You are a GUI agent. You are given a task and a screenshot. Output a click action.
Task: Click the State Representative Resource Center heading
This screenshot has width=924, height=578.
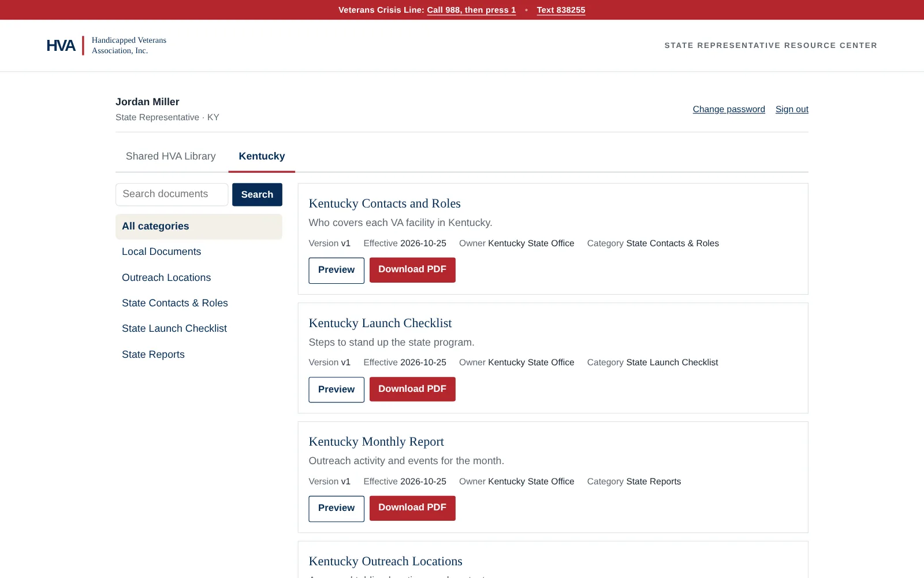(x=770, y=46)
